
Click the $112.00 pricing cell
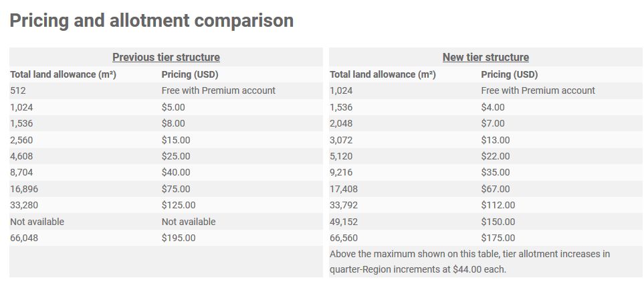tap(498, 205)
